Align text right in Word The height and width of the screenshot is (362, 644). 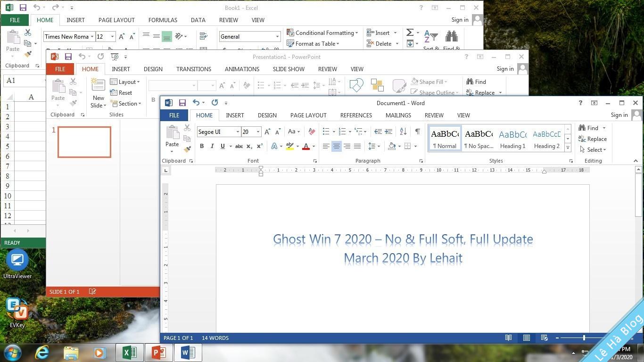(347, 146)
